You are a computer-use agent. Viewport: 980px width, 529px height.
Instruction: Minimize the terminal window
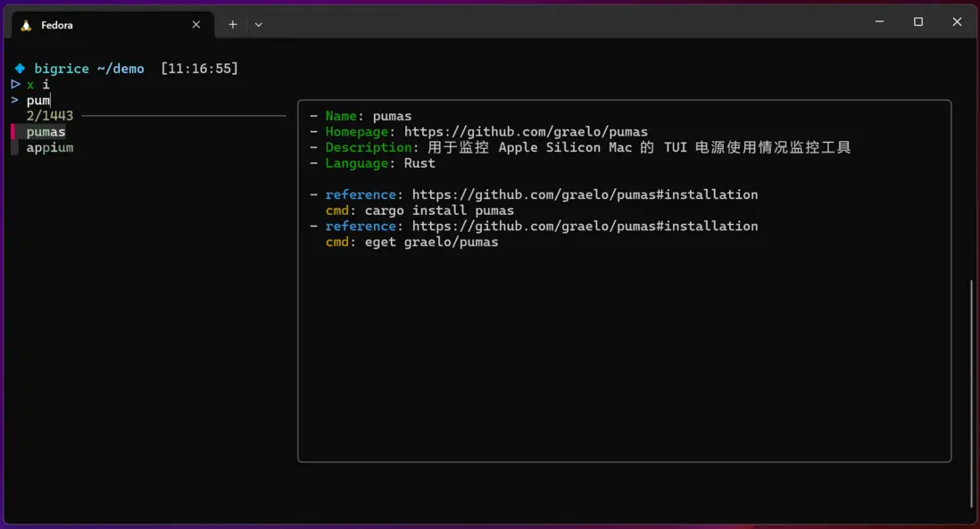[879, 22]
